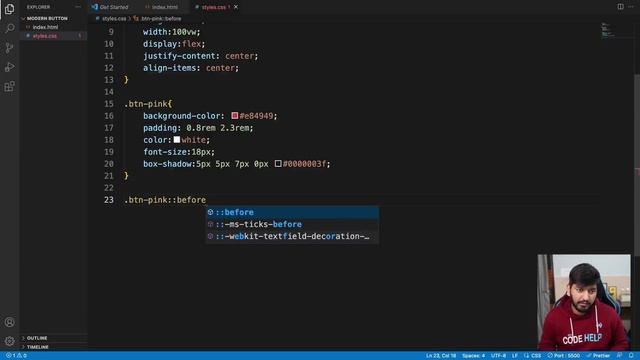Open the Manage gear icon

tap(9, 341)
